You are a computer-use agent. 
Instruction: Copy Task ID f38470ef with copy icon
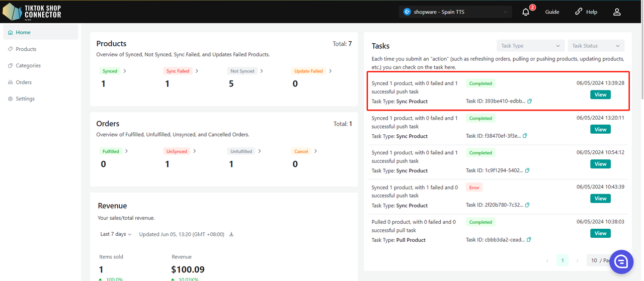click(x=525, y=136)
